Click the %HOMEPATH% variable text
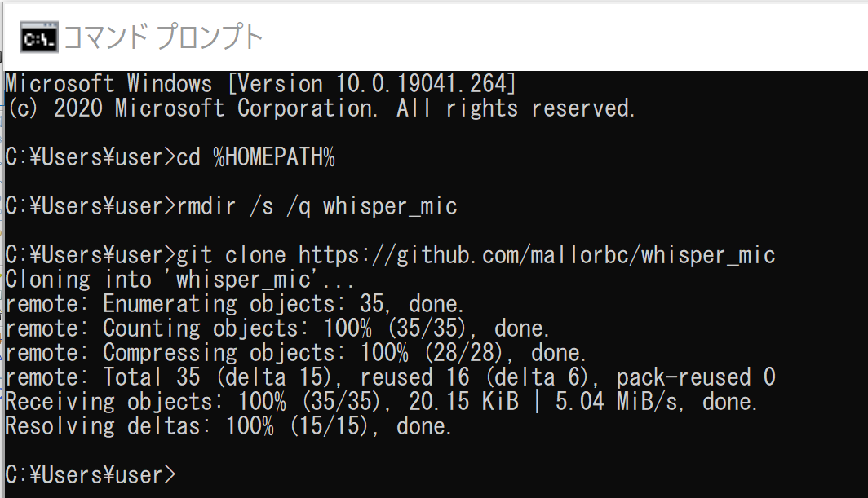Screen dimensions: 868x498 click(274, 157)
